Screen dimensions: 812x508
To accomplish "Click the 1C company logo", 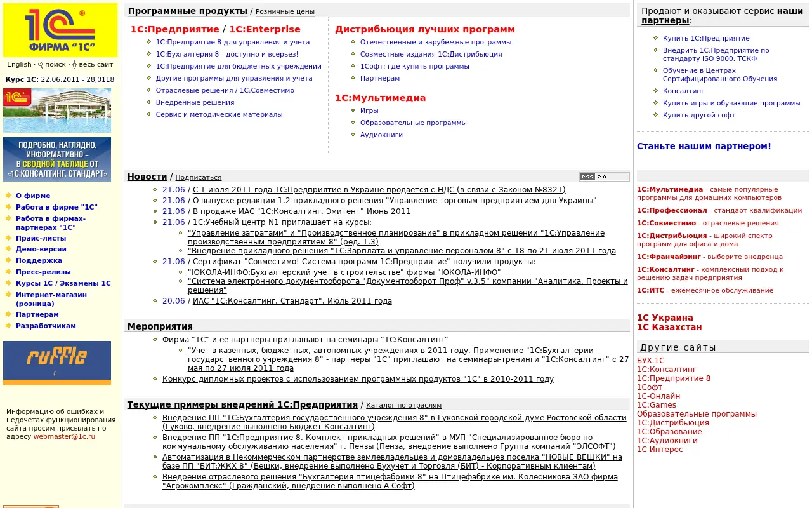I will pyautogui.click(x=60, y=30).
